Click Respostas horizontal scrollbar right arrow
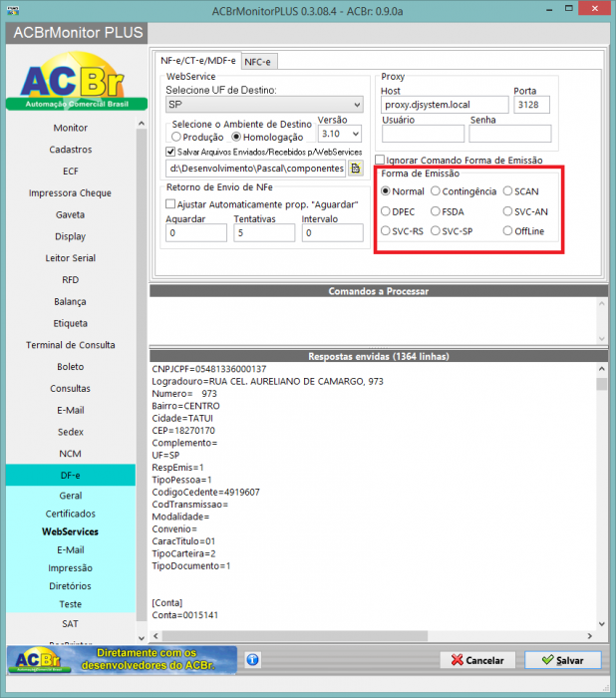616x698 pixels. pyautogui.click(x=590, y=636)
